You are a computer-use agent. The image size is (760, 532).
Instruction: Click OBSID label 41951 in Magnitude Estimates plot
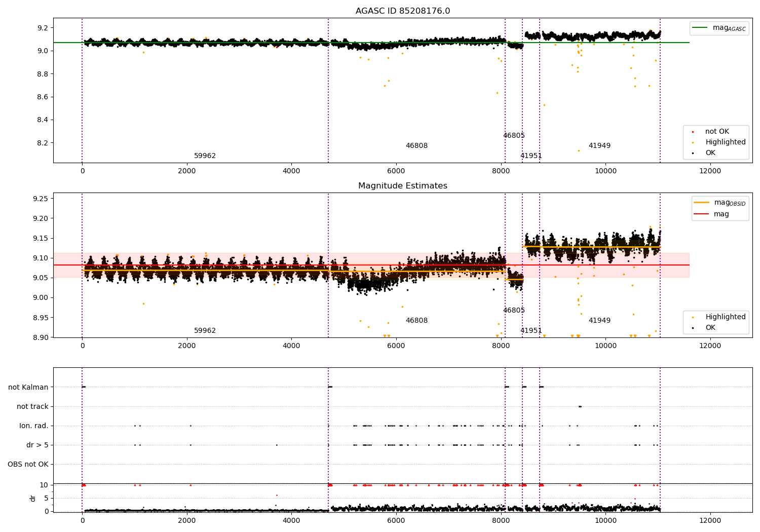[531, 330]
